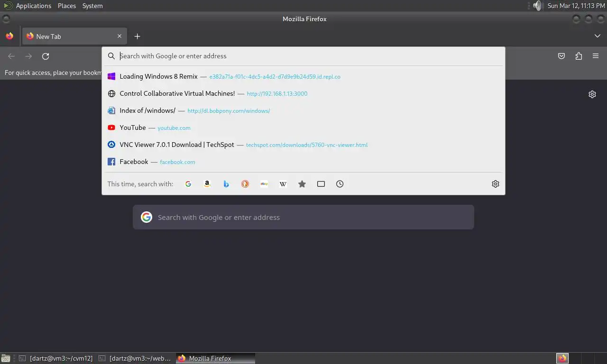Open the clock showing Sun Mar 12
This screenshot has width=607, height=364.
576,6
